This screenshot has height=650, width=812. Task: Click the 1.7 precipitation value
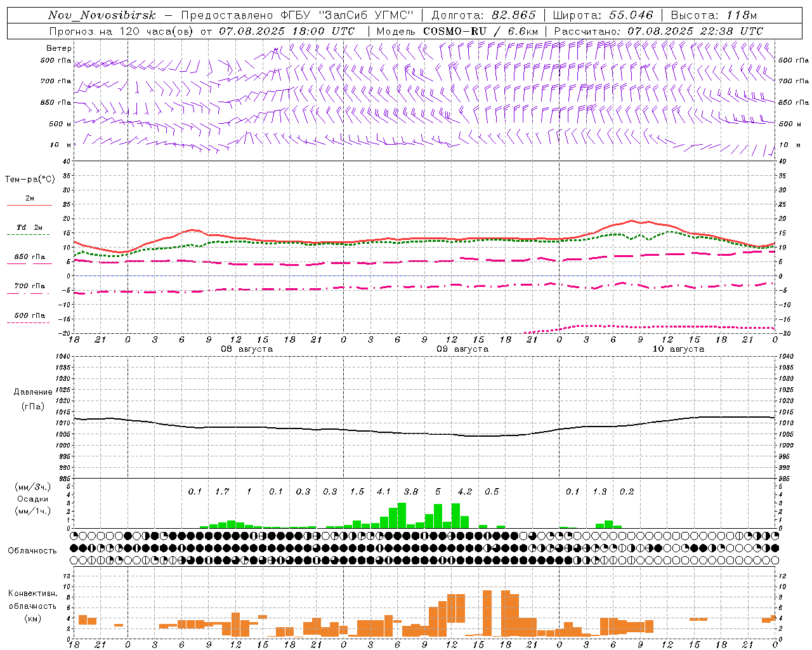point(222,491)
